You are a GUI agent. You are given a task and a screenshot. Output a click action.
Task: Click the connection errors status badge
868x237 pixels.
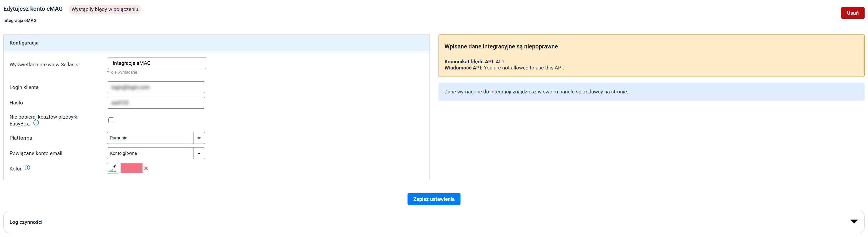[x=105, y=9]
